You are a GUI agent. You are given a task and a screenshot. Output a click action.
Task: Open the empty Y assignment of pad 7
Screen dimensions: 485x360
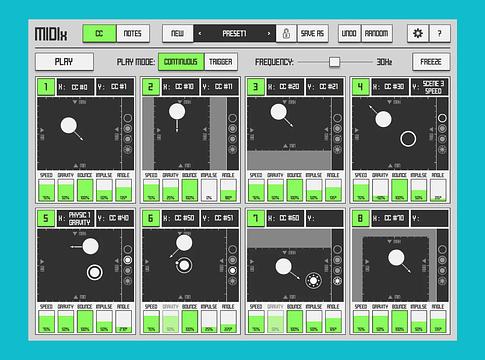point(325,218)
